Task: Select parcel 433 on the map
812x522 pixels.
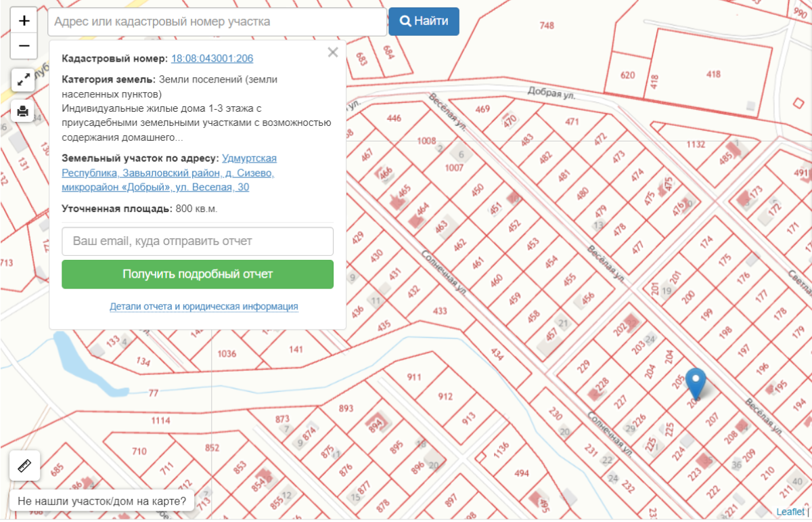Action: [440, 311]
